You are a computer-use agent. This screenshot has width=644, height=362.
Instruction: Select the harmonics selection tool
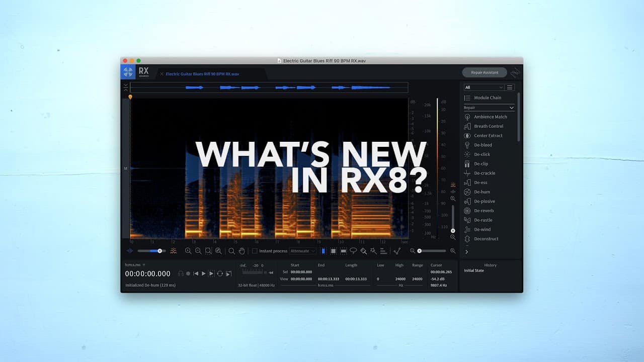(x=383, y=251)
